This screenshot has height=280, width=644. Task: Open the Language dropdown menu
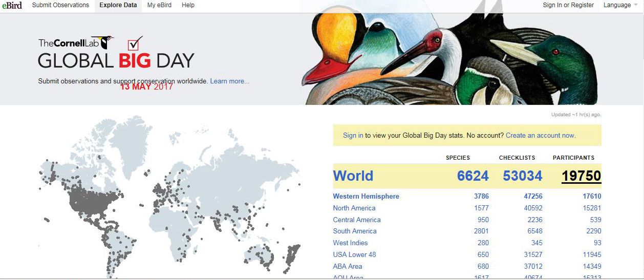(x=620, y=5)
